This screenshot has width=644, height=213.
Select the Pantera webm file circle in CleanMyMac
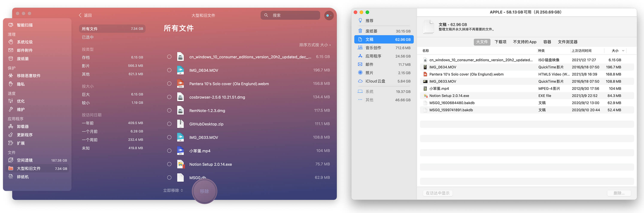(x=169, y=84)
